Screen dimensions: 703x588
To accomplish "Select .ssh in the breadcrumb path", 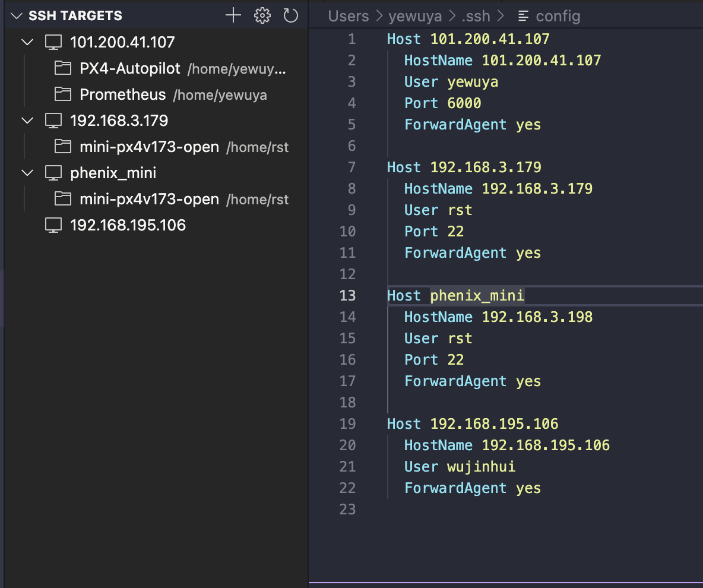I will coord(473,16).
